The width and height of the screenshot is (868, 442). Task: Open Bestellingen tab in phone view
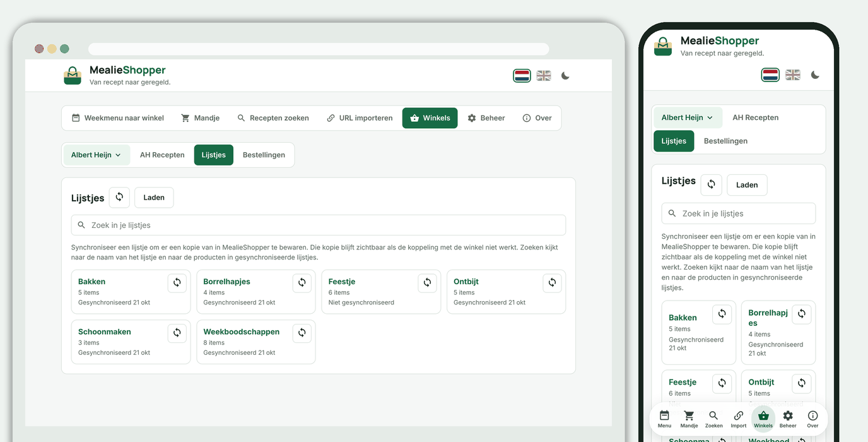pyautogui.click(x=725, y=141)
